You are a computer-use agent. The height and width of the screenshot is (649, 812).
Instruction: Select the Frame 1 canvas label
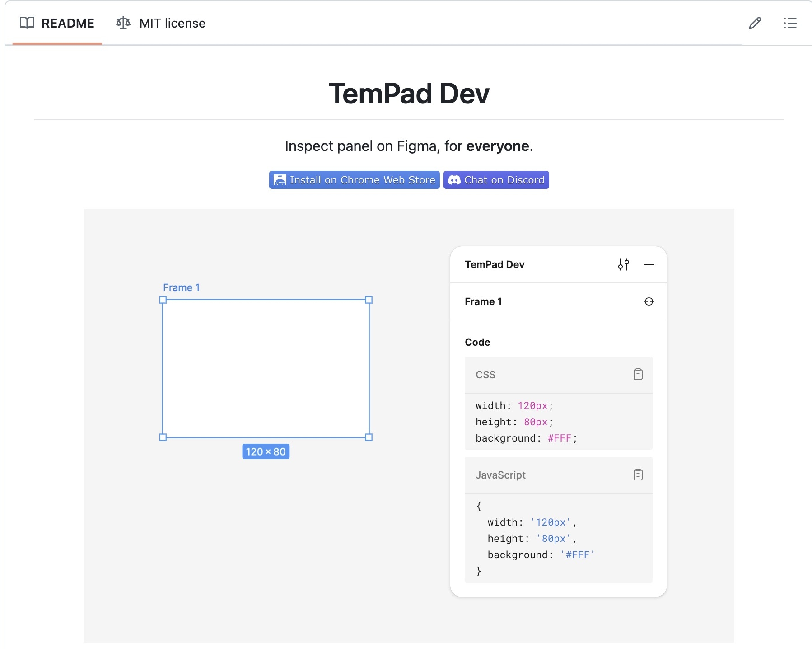(181, 287)
